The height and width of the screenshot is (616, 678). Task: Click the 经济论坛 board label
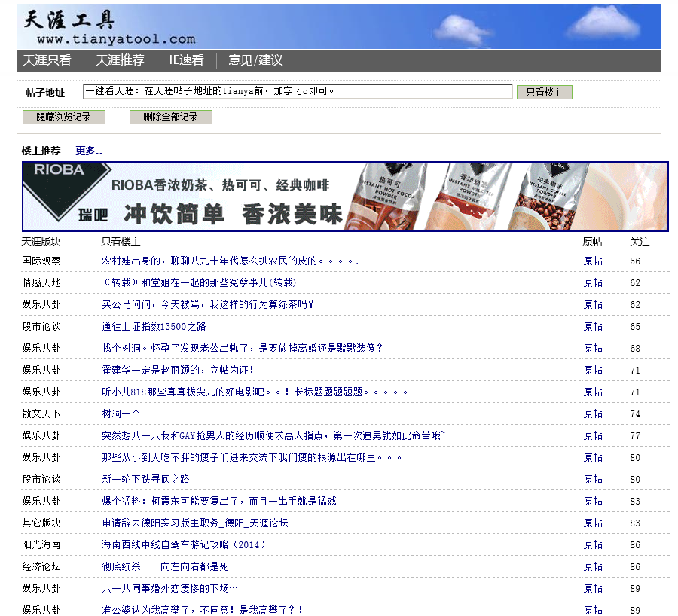point(41,567)
